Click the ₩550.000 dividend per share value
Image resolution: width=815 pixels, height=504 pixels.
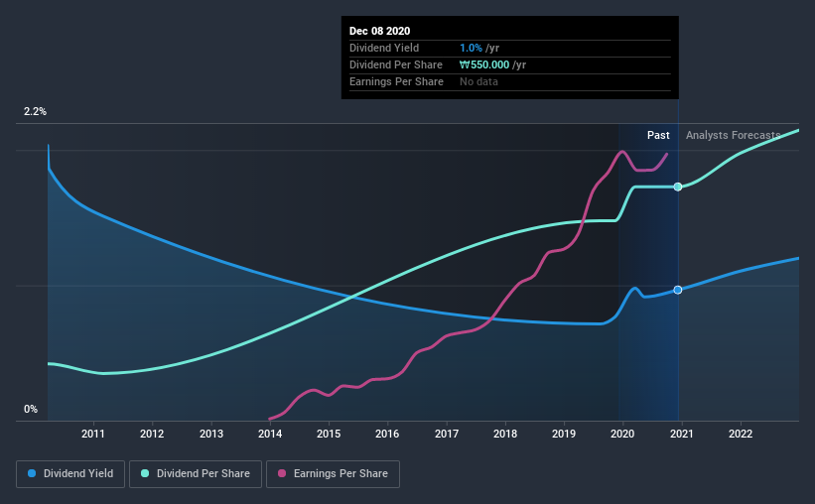484,64
